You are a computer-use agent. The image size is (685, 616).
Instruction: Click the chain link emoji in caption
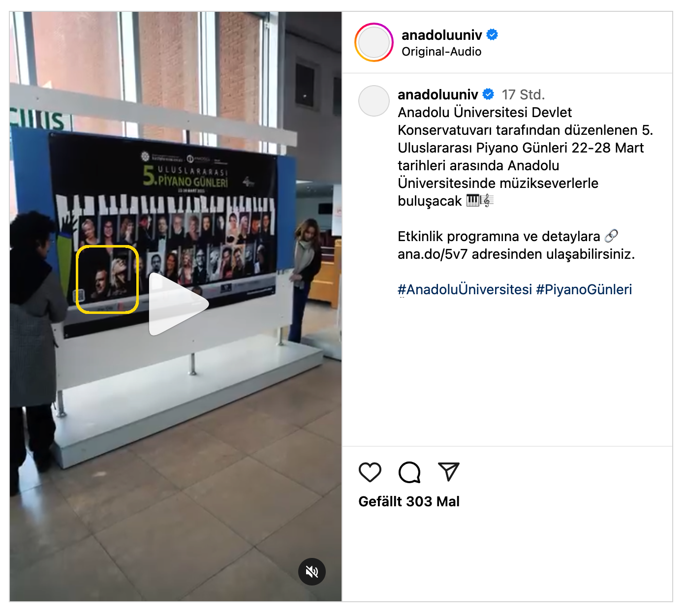point(611,236)
